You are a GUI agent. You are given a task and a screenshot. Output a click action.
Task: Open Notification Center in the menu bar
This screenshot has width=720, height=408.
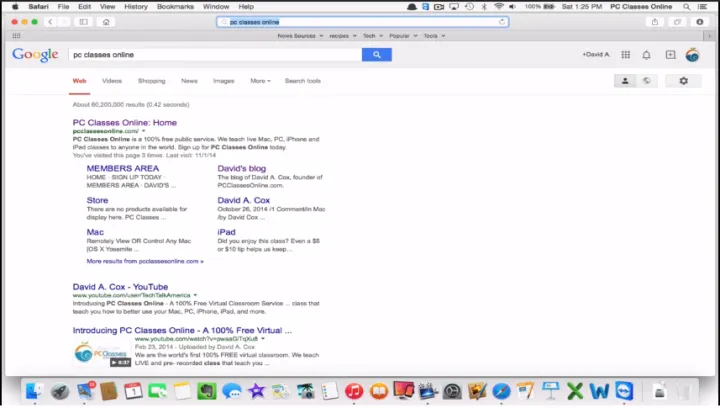tap(703, 6)
